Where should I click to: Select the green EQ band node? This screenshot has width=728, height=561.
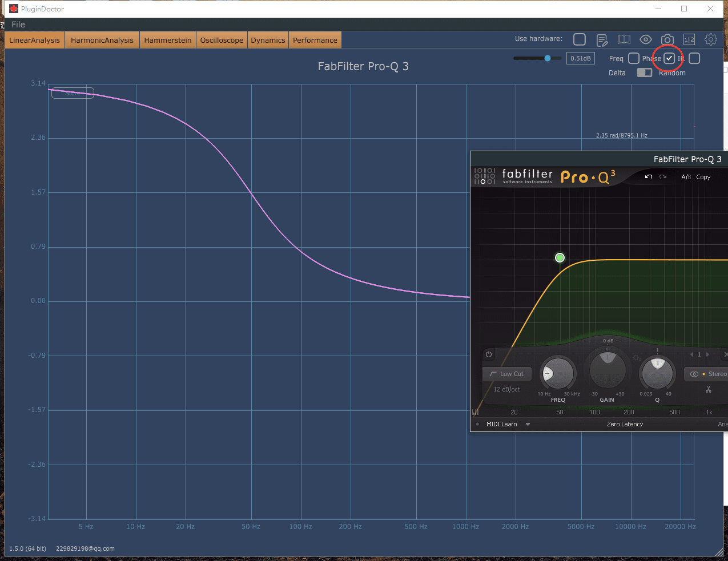point(560,258)
